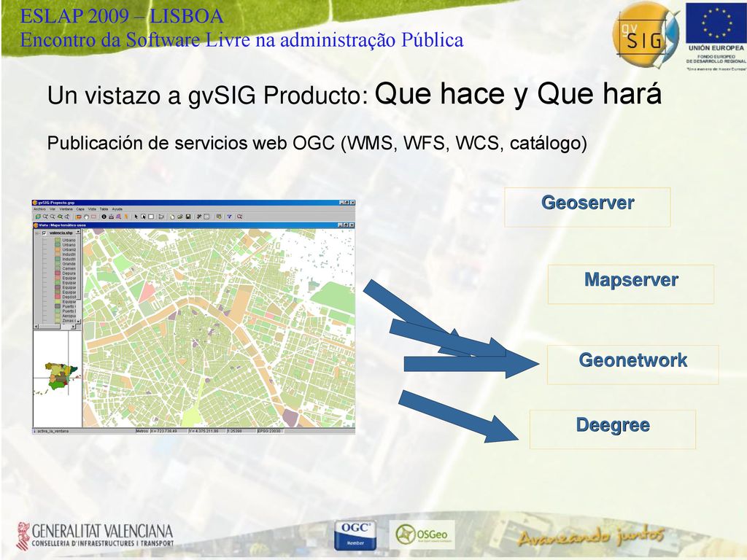The height and width of the screenshot is (560, 747).
Task: Click the information (i) tool icon
Action: [x=104, y=217]
